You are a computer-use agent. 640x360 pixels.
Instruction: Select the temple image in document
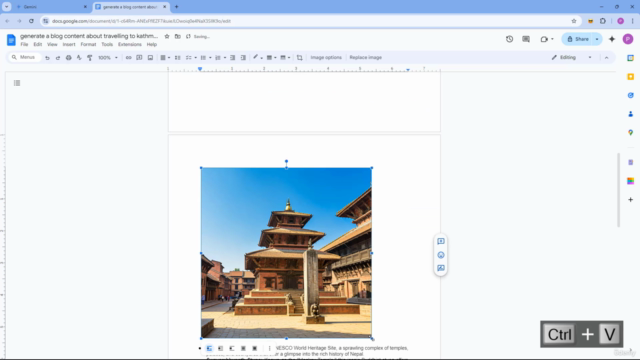pyautogui.click(x=286, y=253)
